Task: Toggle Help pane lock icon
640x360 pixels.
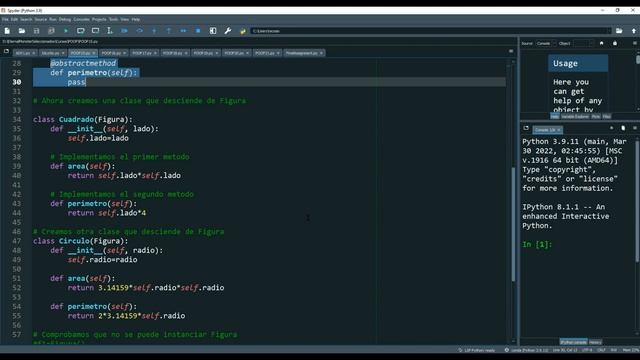Action: point(615,43)
